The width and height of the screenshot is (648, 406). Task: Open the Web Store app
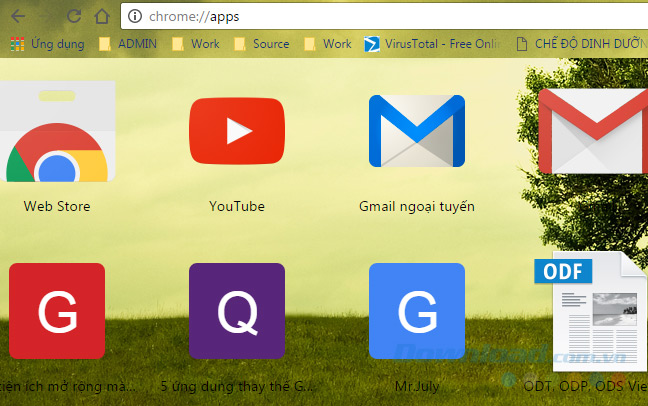coord(57,135)
